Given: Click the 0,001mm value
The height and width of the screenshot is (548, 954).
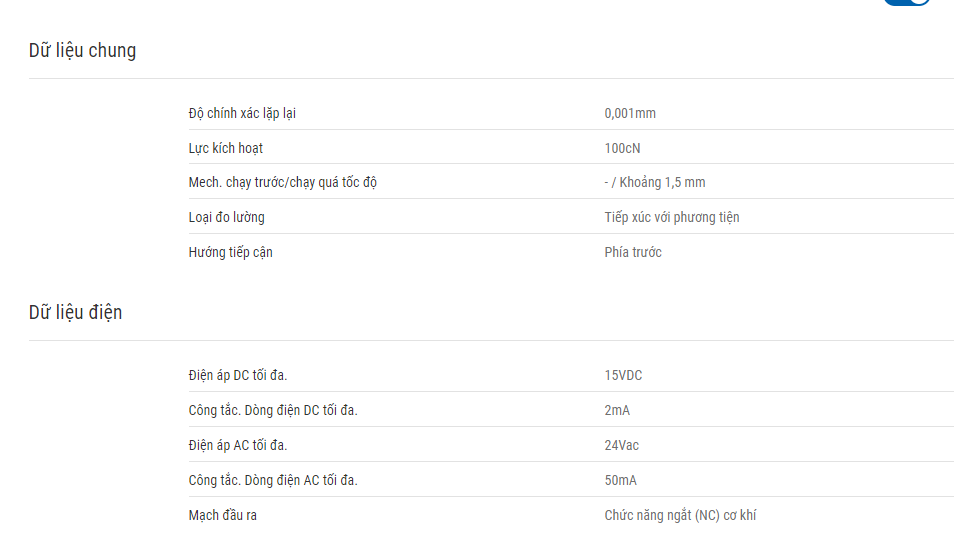Looking at the screenshot, I should [630, 113].
